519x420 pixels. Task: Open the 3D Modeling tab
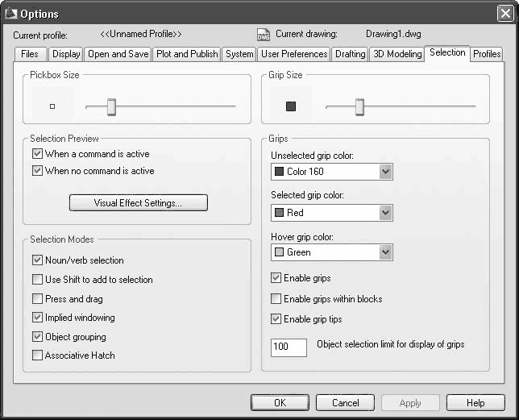click(397, 54)
